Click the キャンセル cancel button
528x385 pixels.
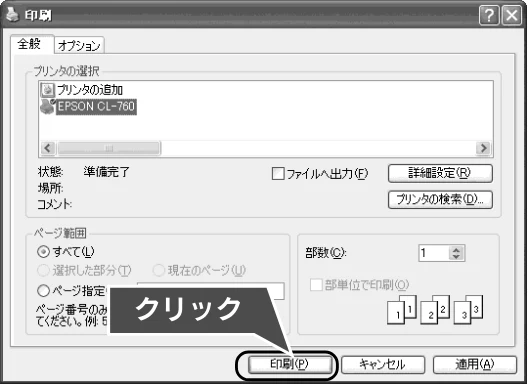383,365
